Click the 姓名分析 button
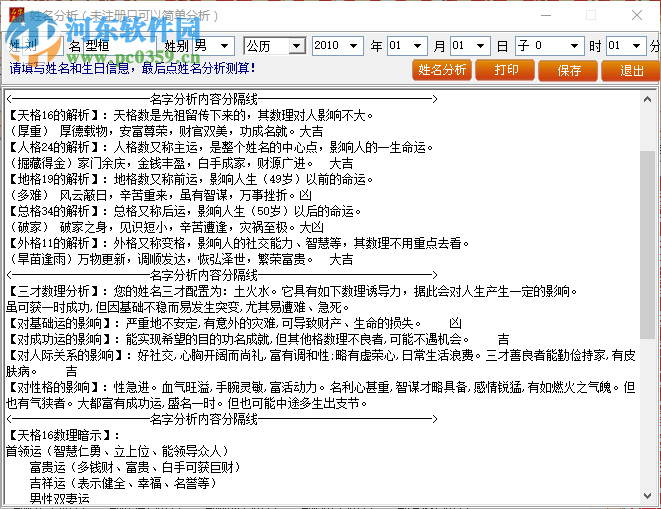 pos(442,70)
